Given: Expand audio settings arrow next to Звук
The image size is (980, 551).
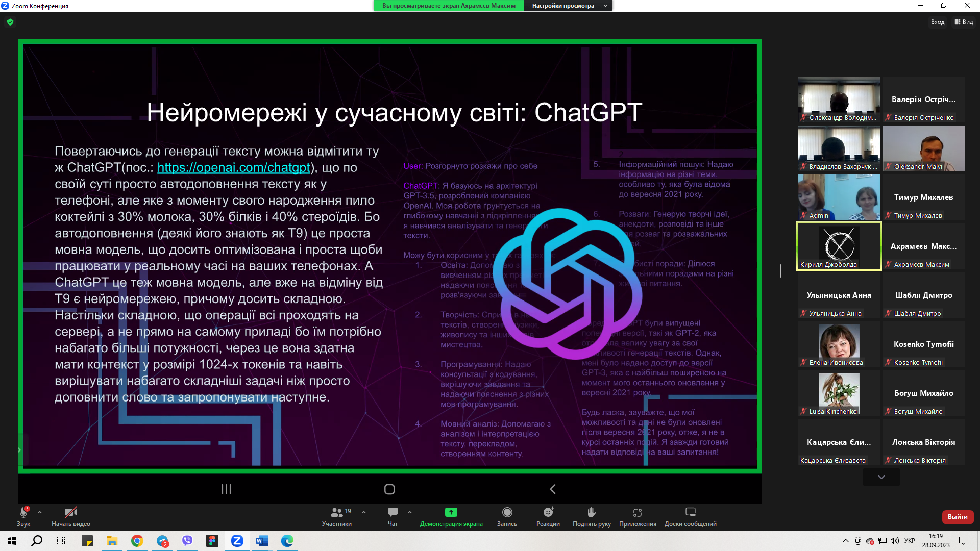Looking at the screenshot, I should click(40, 512).
